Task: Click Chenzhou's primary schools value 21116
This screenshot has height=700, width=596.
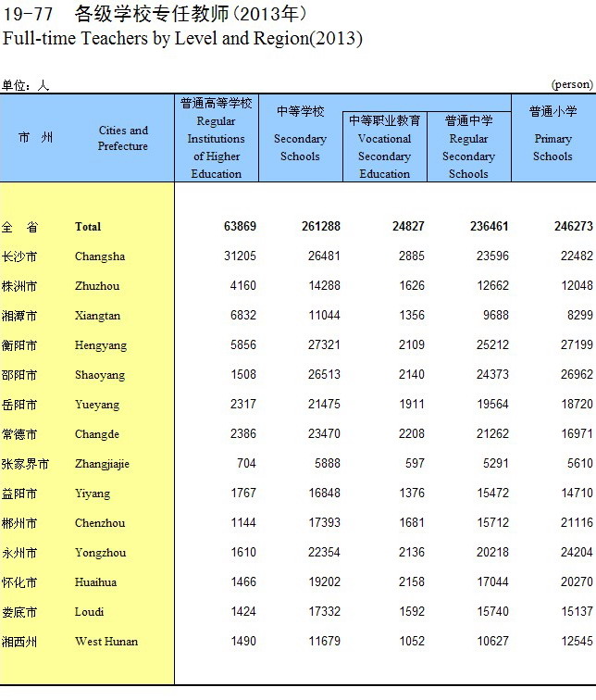Action: click(x=577, y=522)
